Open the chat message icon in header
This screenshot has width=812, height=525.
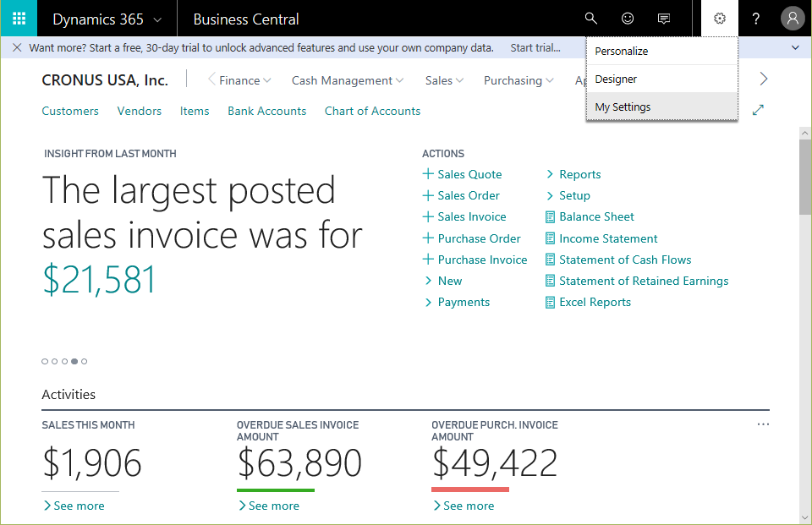coord(664,19)
